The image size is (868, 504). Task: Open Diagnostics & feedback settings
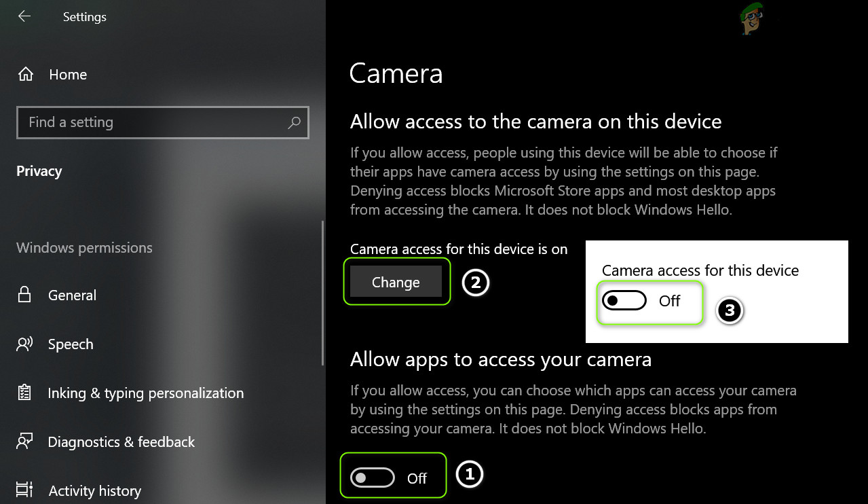click(x=121, y=442)
